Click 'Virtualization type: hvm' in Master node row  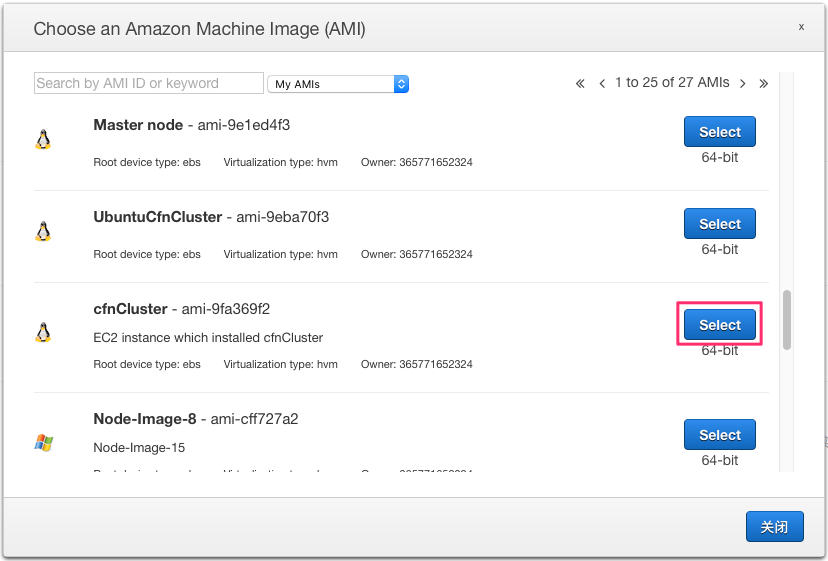tap(280, 162)
